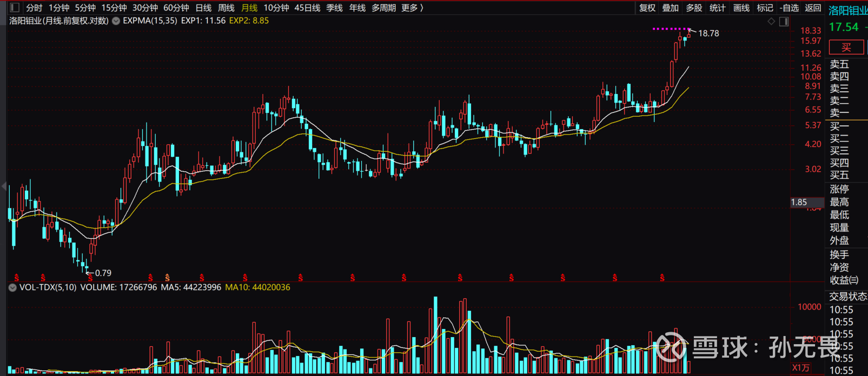Click the 18.33 price axis label
The width and height of the screenshot is (868, 376).
[811, 31]
